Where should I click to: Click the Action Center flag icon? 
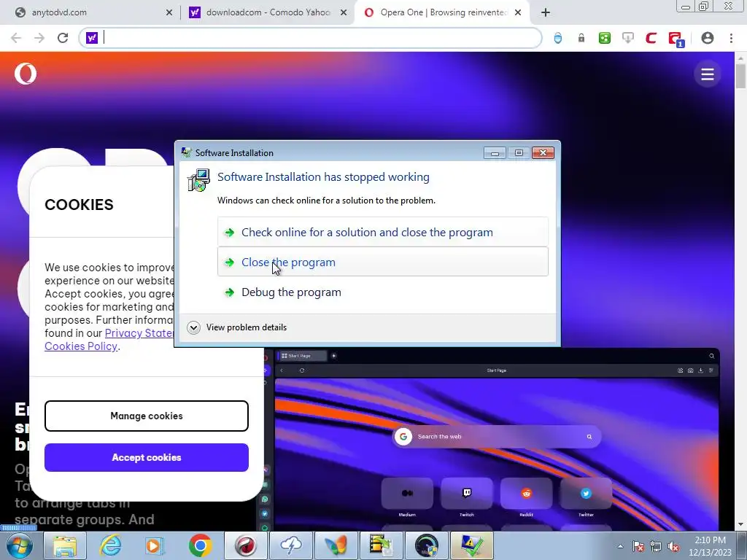(x=638, y=546)
